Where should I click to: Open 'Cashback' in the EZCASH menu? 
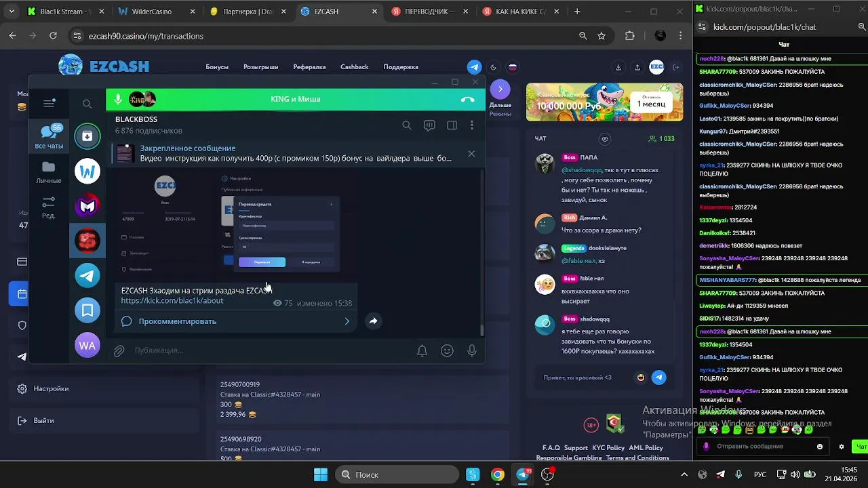[355, 67]
